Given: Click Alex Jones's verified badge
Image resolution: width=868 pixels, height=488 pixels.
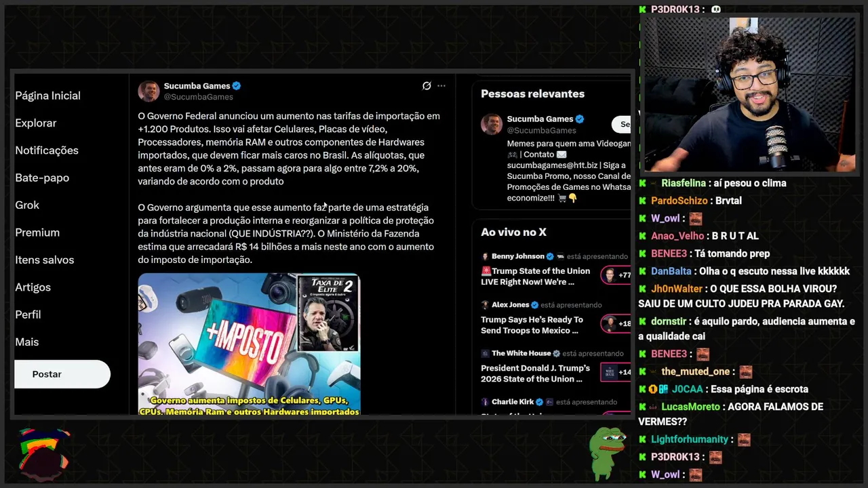Looking at the screenshot, I should (535, 305).
